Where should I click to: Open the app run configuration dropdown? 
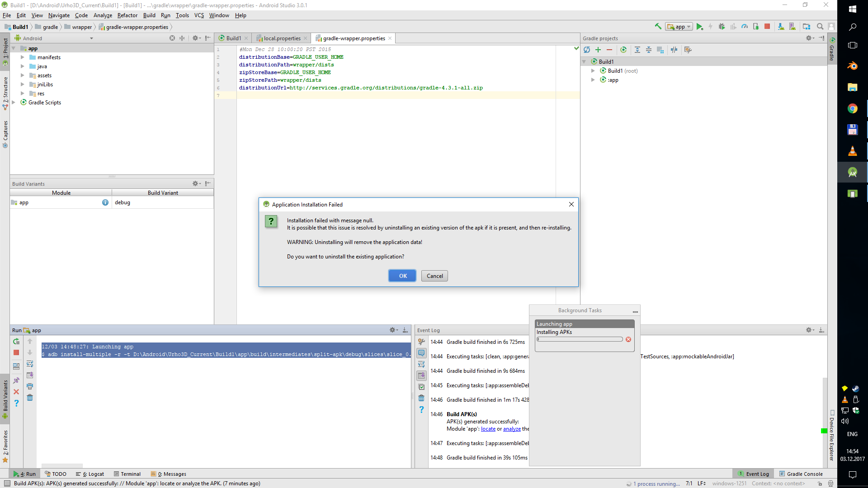point(679,27)
